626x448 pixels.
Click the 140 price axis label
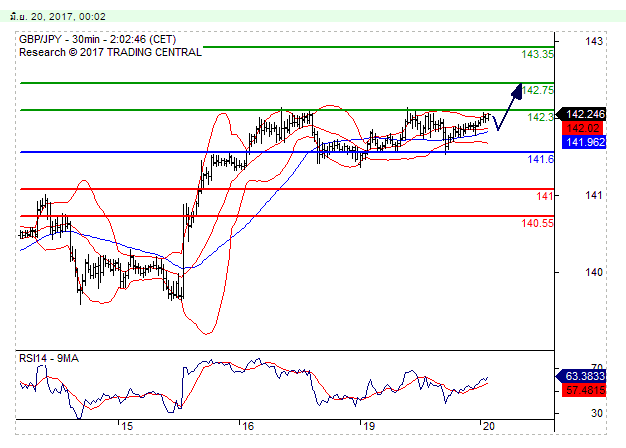coord(594,272)
